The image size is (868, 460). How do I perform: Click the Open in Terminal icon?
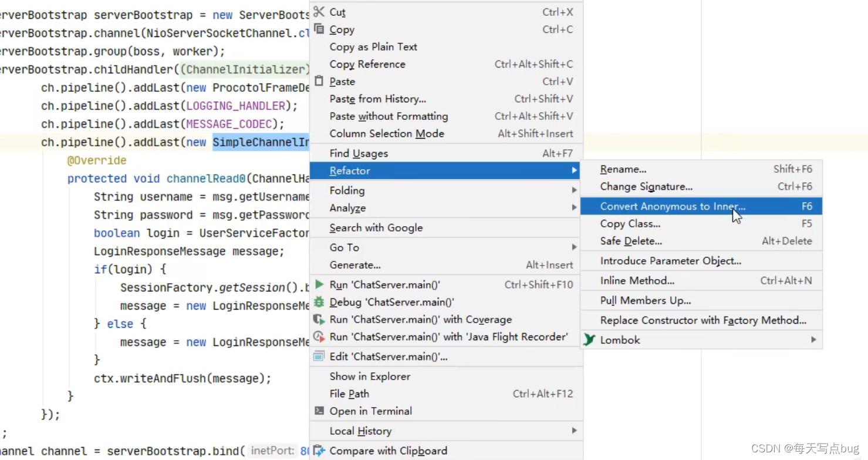click(319, 411)
